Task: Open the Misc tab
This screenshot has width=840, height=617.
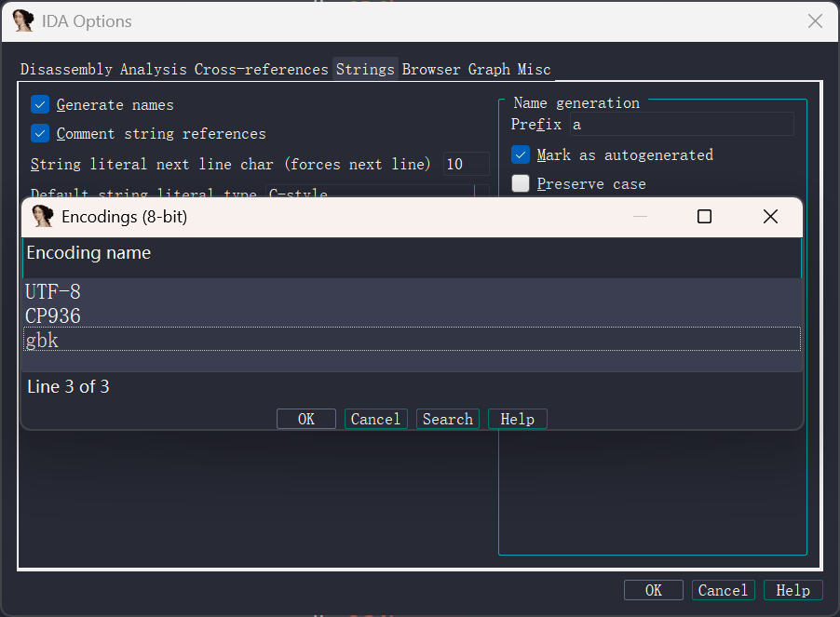Action: click(x=535, y=70)
